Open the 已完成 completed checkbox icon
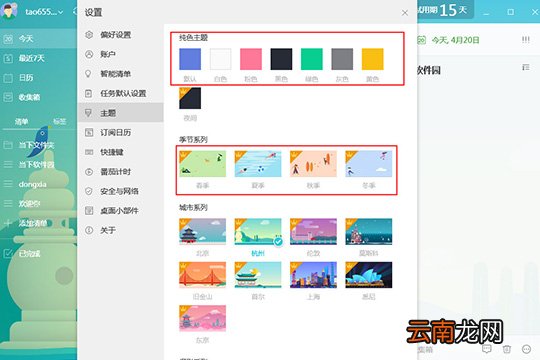The height and width of the screenshot is (360, 540). pyautogui.click(x=8, y=254)
